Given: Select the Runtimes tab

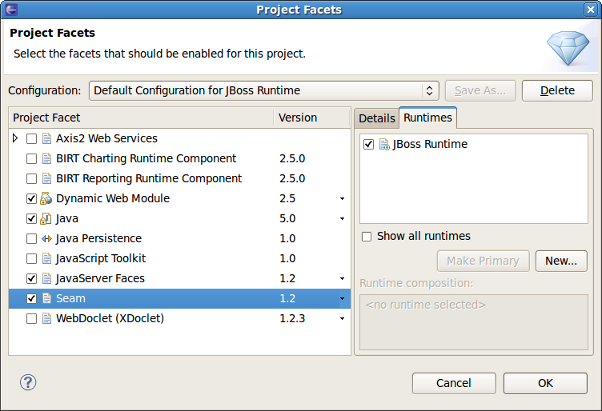Looking at the screenshot, I should 428,118.
